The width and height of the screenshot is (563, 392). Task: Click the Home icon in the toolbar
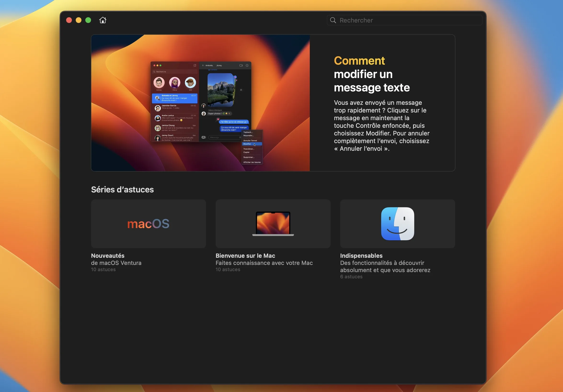[103, 20]
